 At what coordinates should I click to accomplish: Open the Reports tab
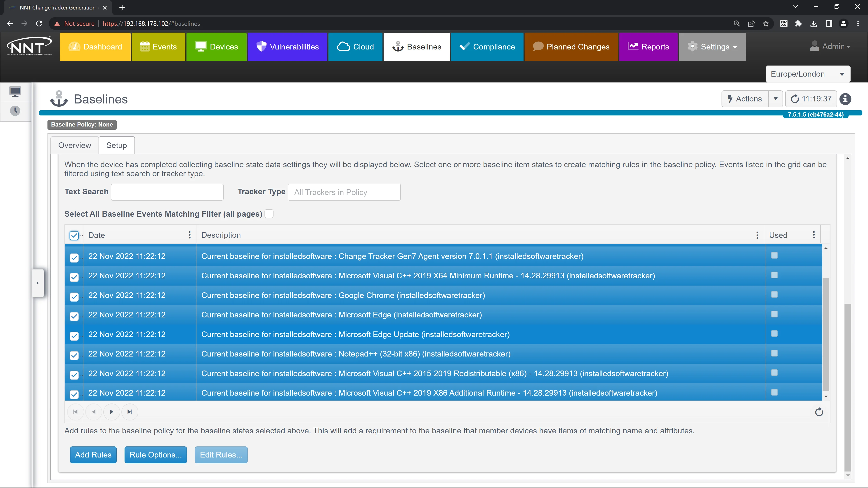648,47
